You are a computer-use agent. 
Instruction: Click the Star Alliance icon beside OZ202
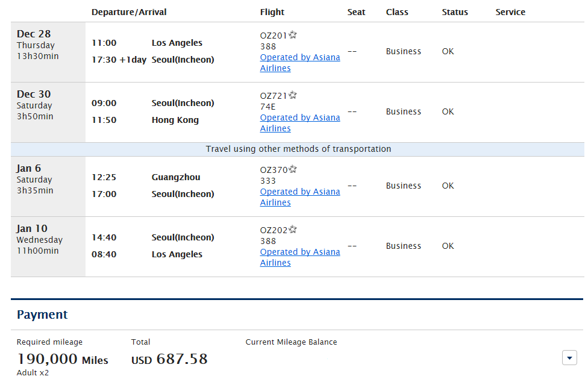(x=293, y=230)
